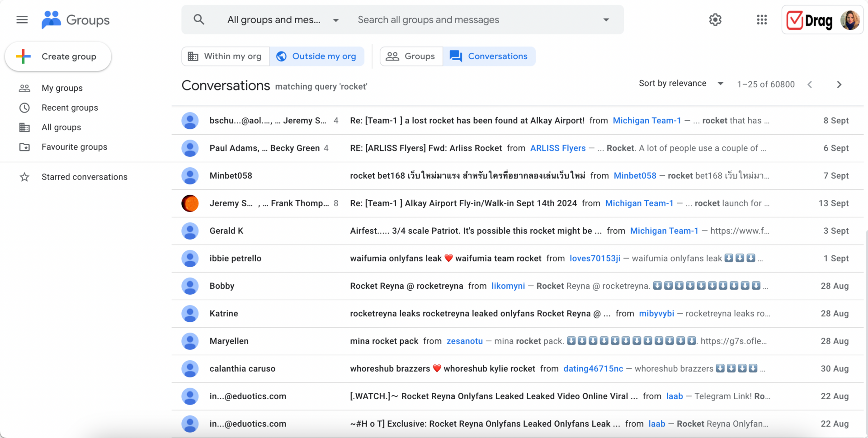Click the building icon beside All groups

coord(24,127)
